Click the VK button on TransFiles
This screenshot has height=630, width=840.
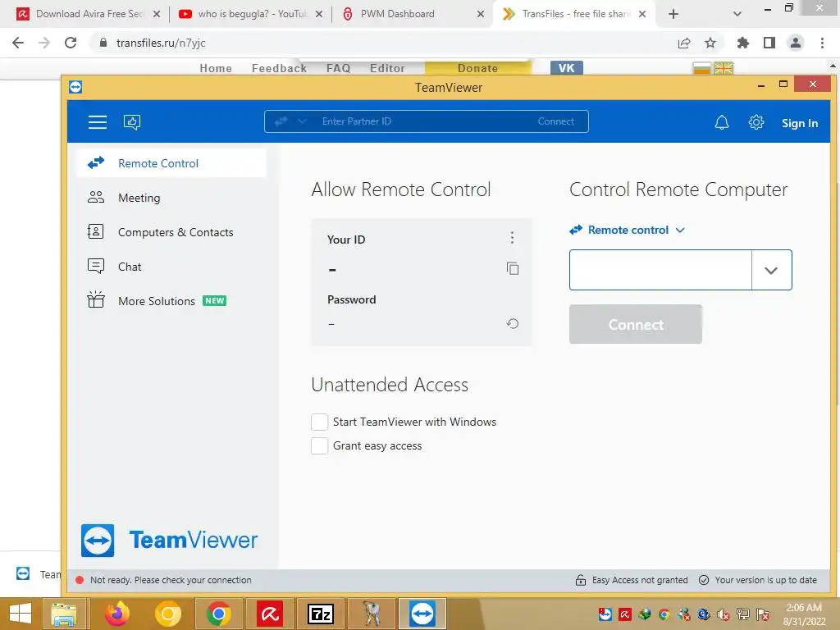pyautogui.click(x=566, y=68)
